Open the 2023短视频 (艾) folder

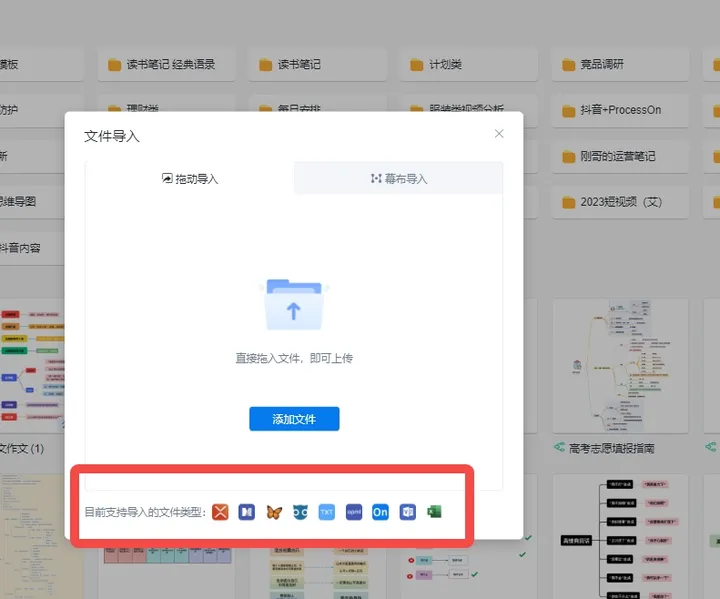tap(620, 202)
